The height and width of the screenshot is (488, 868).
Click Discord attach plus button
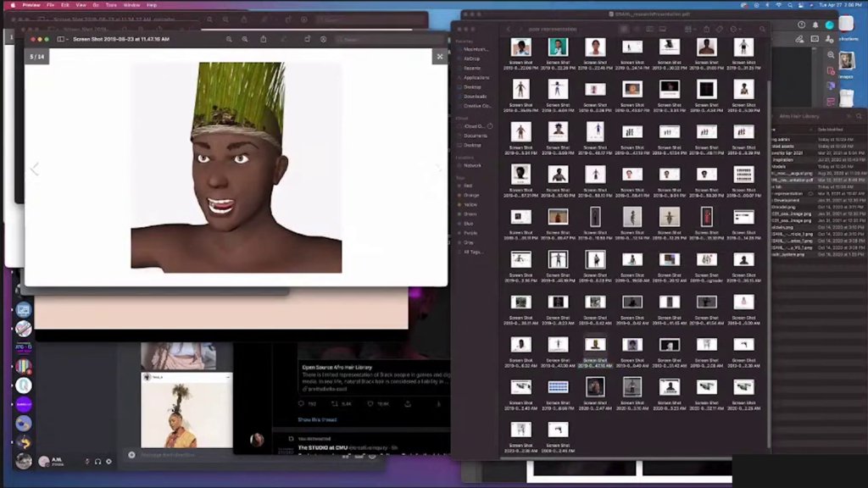(x=131, y=455)
